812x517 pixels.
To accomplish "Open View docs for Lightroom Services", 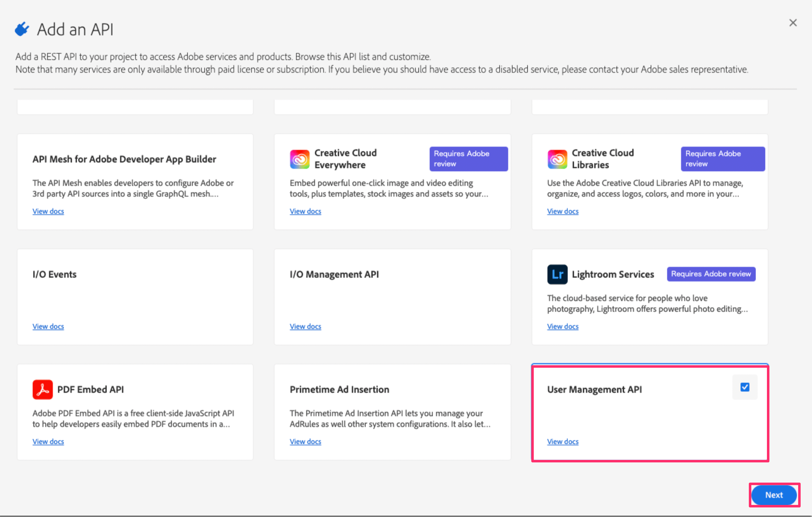I will (x=563, y=326).
